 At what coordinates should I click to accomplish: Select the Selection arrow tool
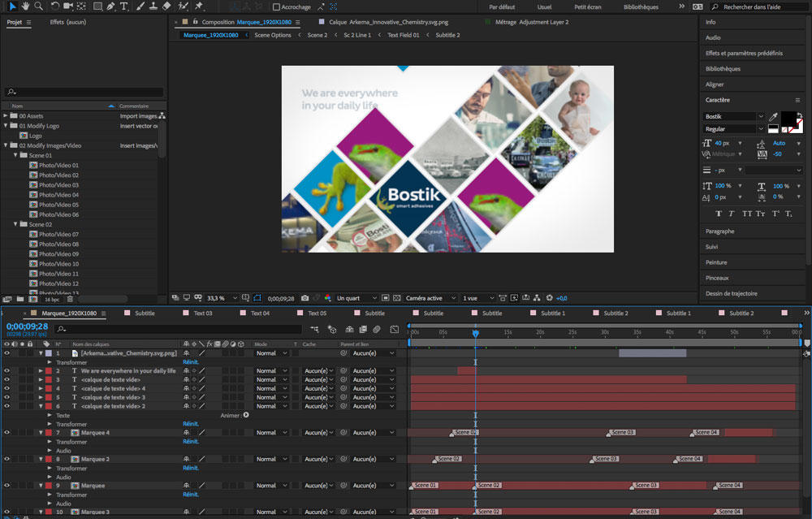[x=13, y=6]
